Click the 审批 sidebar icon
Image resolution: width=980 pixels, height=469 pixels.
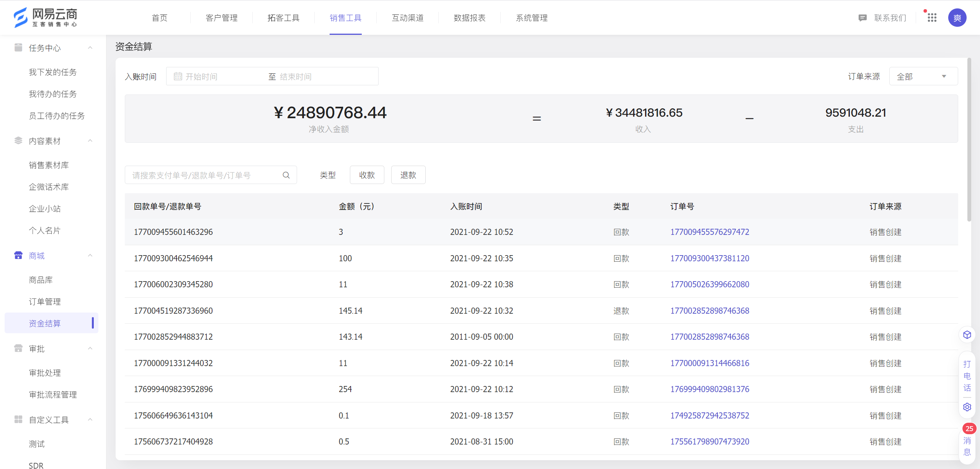pyautogui.click(x=18, y=348)
